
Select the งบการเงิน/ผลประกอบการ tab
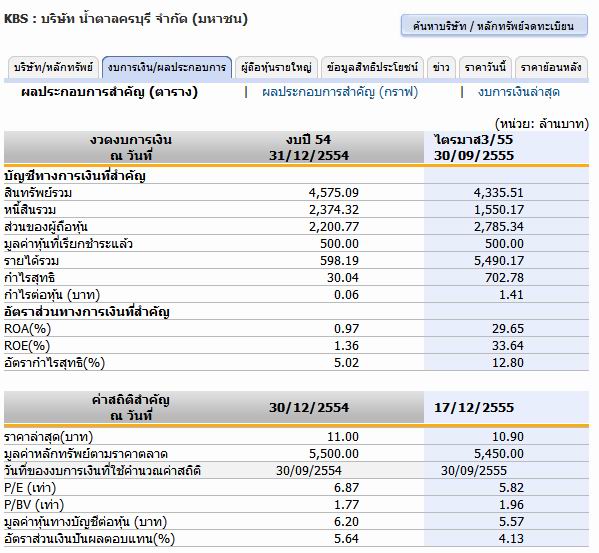(167, 68)
